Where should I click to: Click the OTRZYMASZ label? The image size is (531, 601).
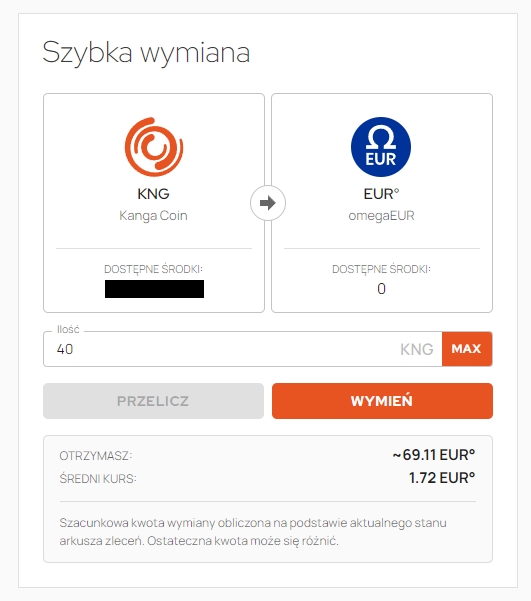[x=95, y=456]
